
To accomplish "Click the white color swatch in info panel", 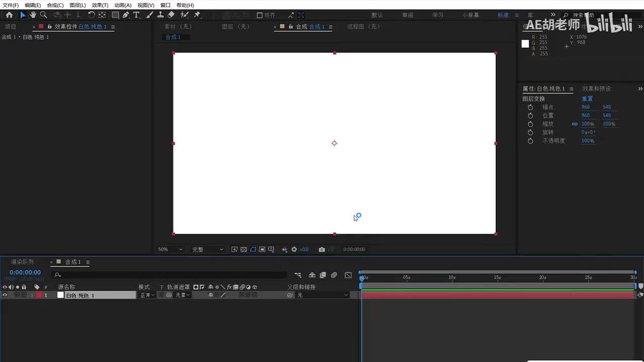I will (525, 44).
